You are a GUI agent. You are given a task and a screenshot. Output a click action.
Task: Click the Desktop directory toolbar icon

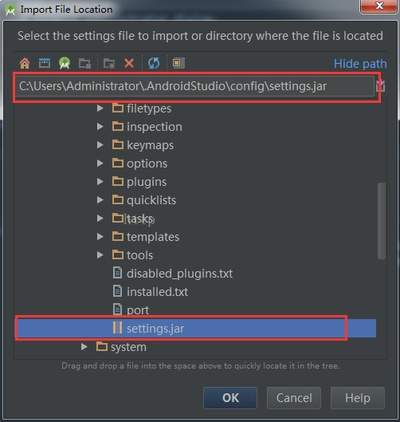click(44, 63)
